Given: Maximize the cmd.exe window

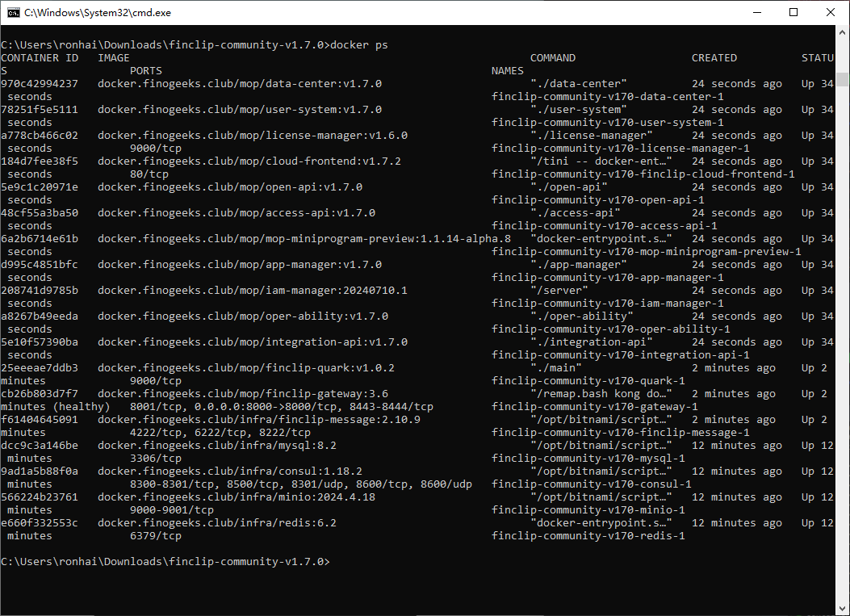Looking at the screenshot, I should click(793, 12).
